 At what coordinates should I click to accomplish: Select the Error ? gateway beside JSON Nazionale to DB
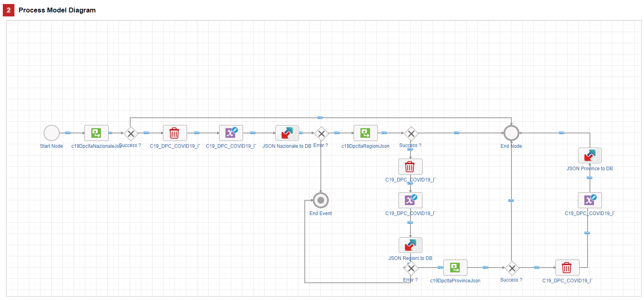[321, 134]
